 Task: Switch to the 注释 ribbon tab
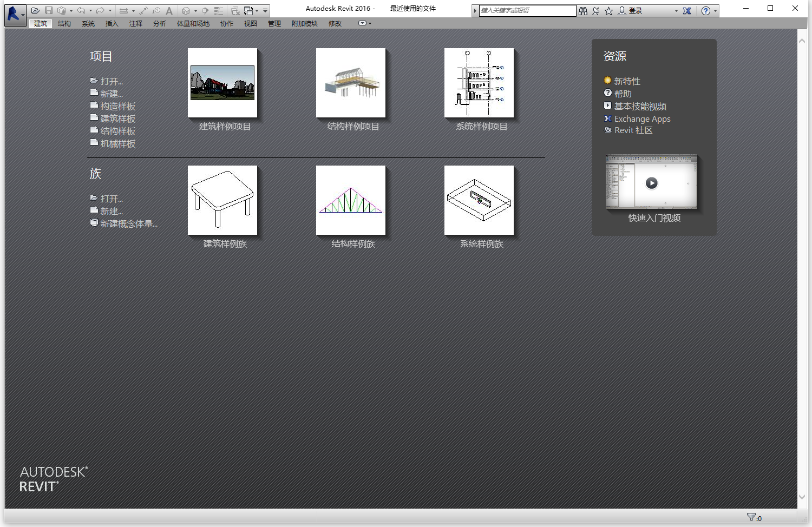click(136, 23)
